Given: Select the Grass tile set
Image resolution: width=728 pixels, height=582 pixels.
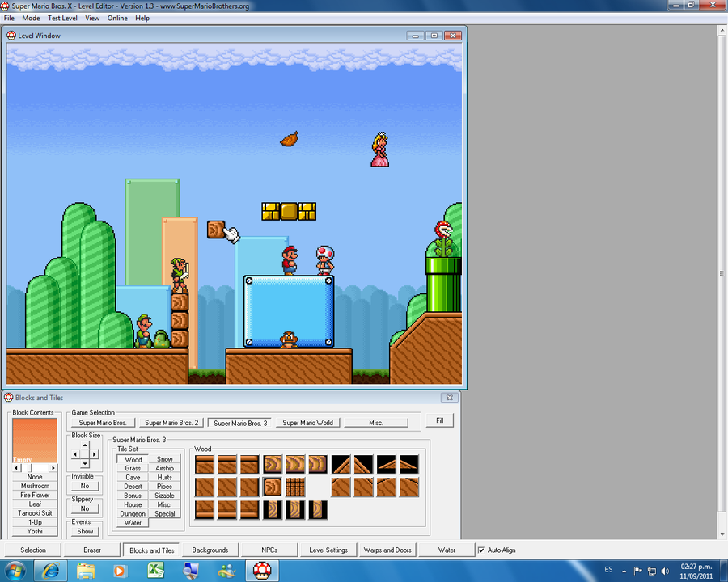Looking at the screenshot, I should pyautogui.click(x=133, y=468).
